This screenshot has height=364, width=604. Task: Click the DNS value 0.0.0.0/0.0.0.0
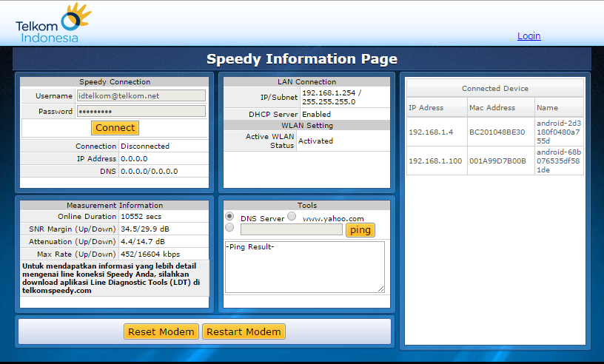coord(149,172)
